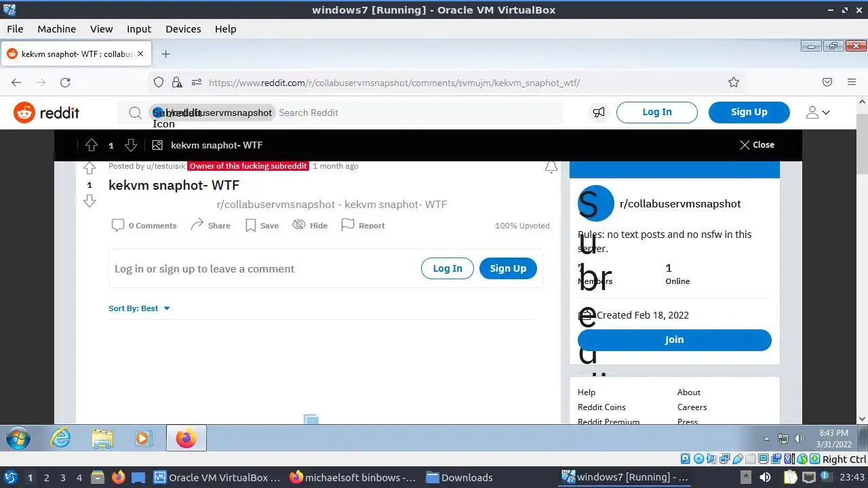The height and width of the screenshot is (488, 868).
Task: Report the post
Action: [x=363, y=226]
